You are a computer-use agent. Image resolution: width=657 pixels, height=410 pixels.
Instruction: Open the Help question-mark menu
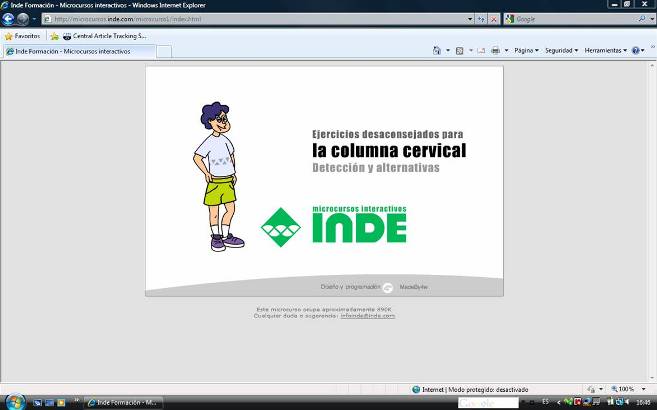(x=638, y=50)
